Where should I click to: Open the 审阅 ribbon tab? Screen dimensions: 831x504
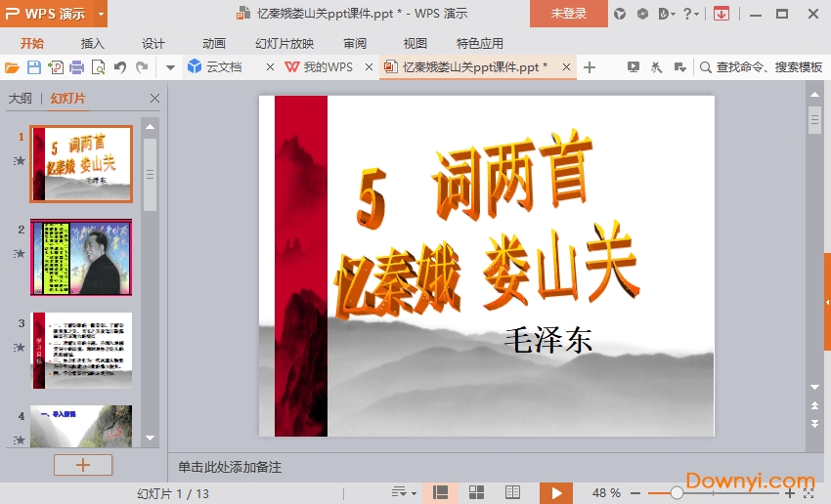355,43
